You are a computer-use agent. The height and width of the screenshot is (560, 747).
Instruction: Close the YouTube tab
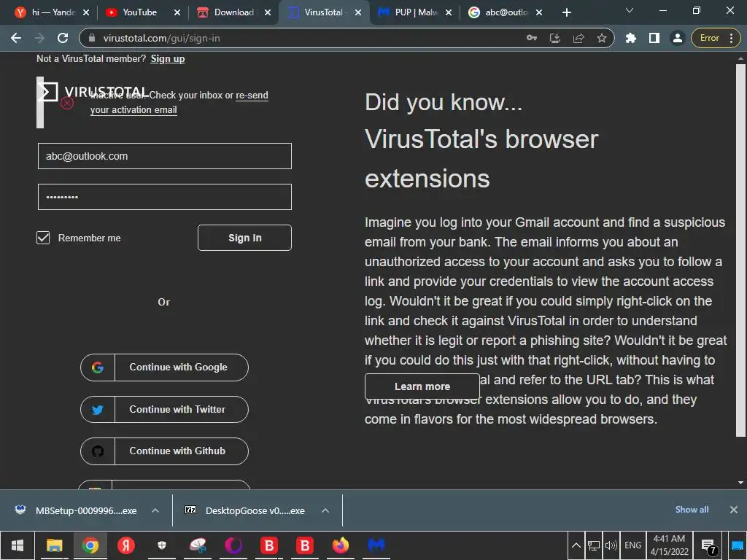(x=177, y=12)
